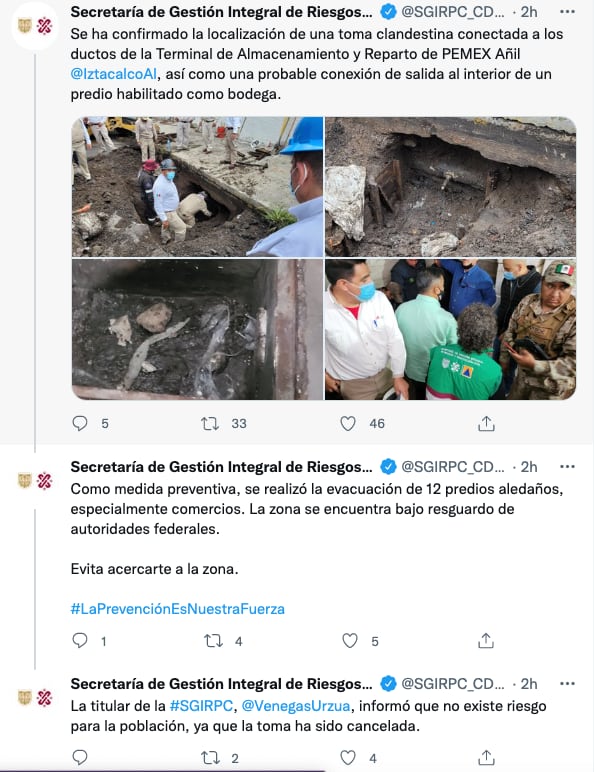Like the first tweet with 46 likes
The image size is (594, 772).
click(348, 423)
